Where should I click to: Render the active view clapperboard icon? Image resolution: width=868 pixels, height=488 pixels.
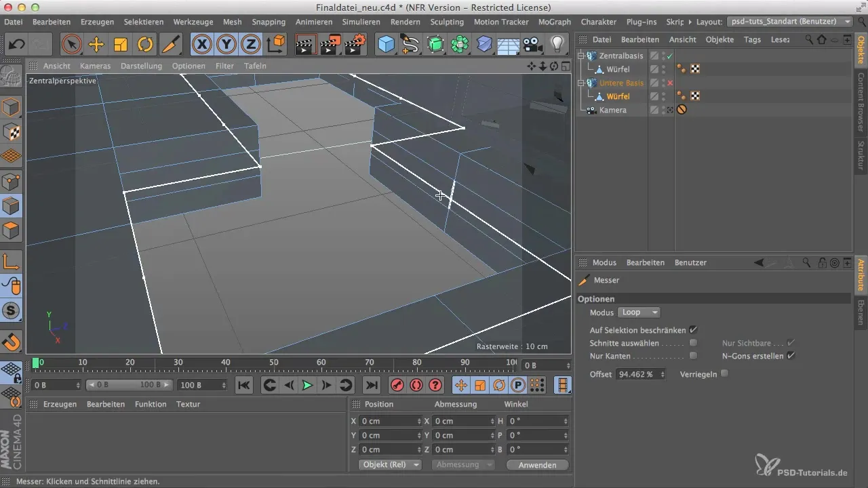point(306,45)
